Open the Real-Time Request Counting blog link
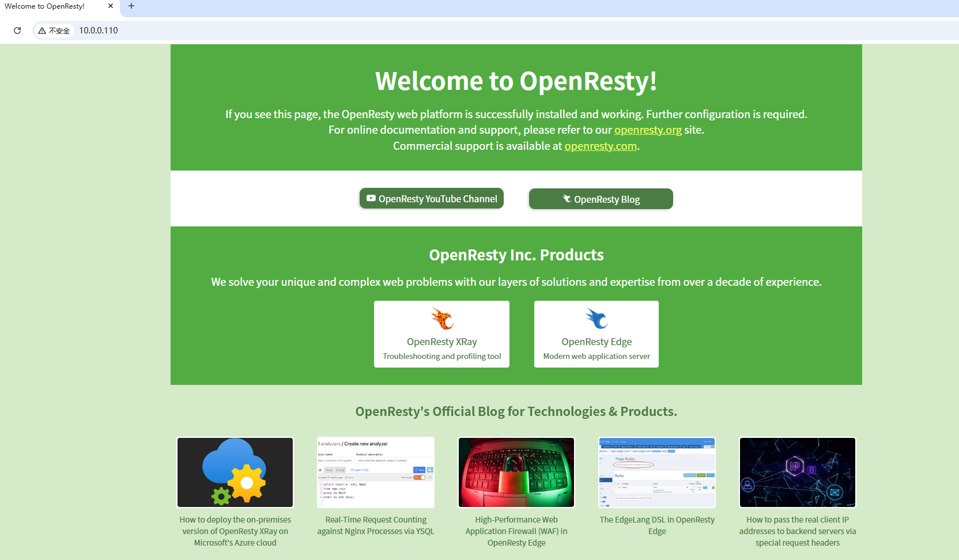 coord(376,525)
